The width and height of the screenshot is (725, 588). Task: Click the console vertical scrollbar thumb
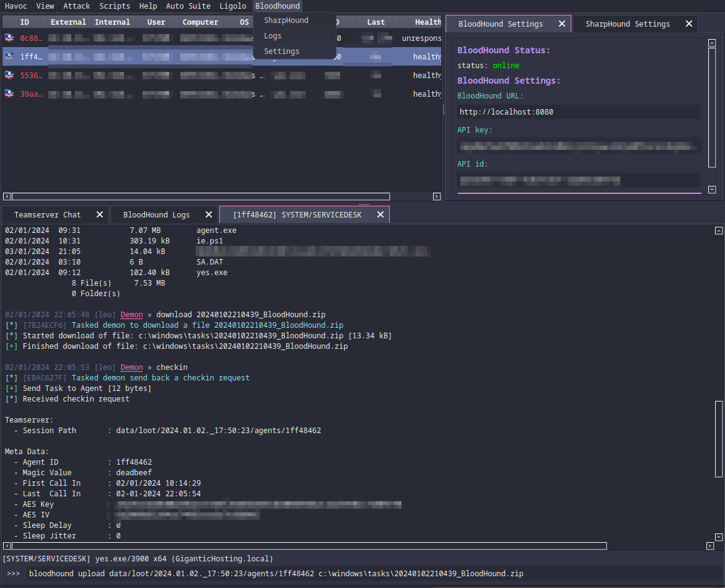(719, 439)
